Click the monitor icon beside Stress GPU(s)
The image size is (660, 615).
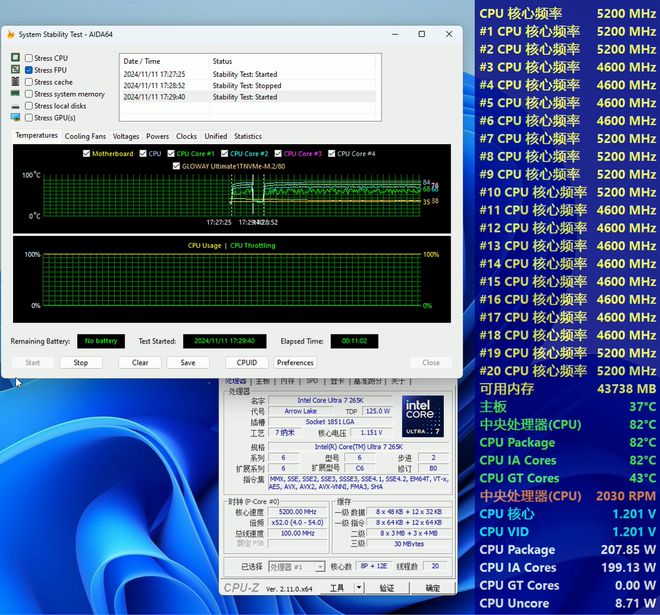(x=15, y=118)
